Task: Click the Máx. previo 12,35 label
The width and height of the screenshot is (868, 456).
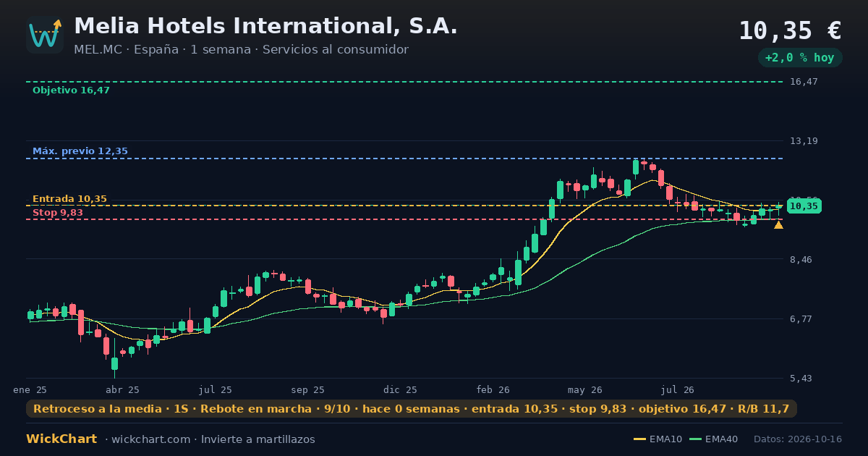Action: pos(80,151)
